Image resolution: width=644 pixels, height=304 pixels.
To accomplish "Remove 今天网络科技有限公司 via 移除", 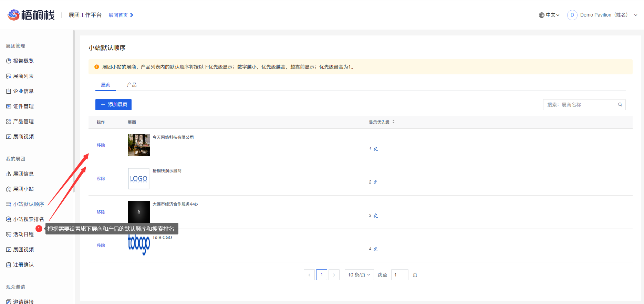I will [x=101, y=145].
